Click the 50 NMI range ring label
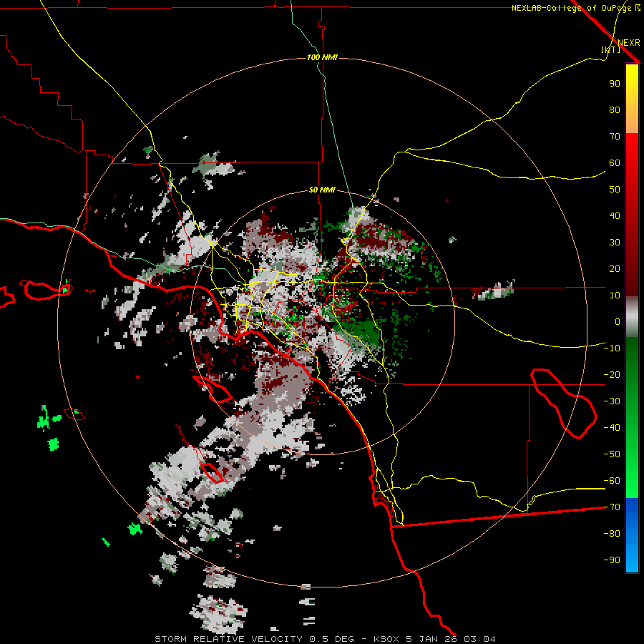644x644 pixels. 322,190
